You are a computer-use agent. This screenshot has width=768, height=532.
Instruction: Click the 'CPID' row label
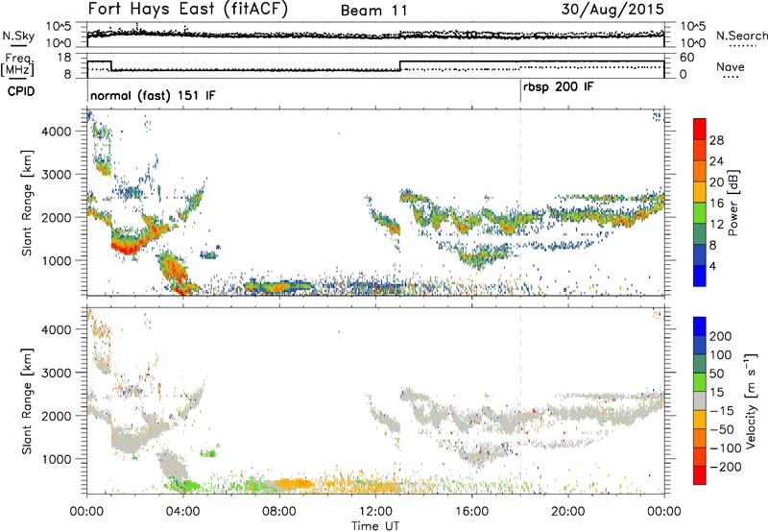[x=21, y=91]
